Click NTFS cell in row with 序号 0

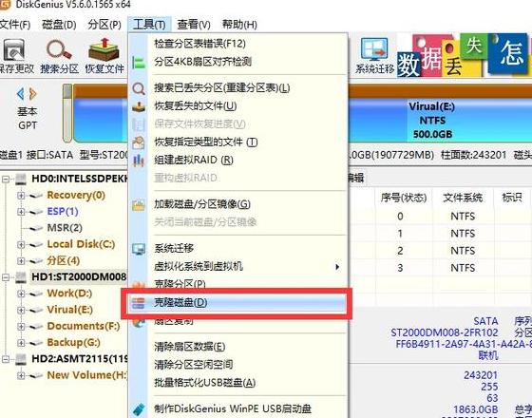[x=463, y=217]
